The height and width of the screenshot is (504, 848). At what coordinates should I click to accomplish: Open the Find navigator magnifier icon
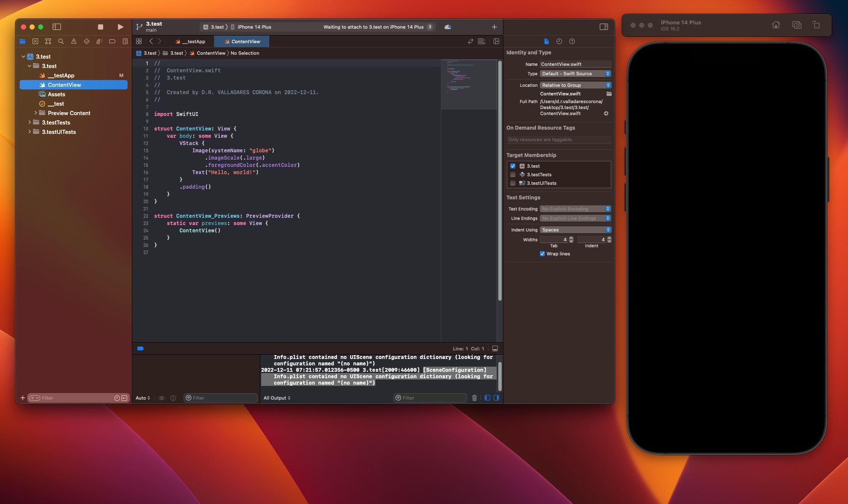61,42
